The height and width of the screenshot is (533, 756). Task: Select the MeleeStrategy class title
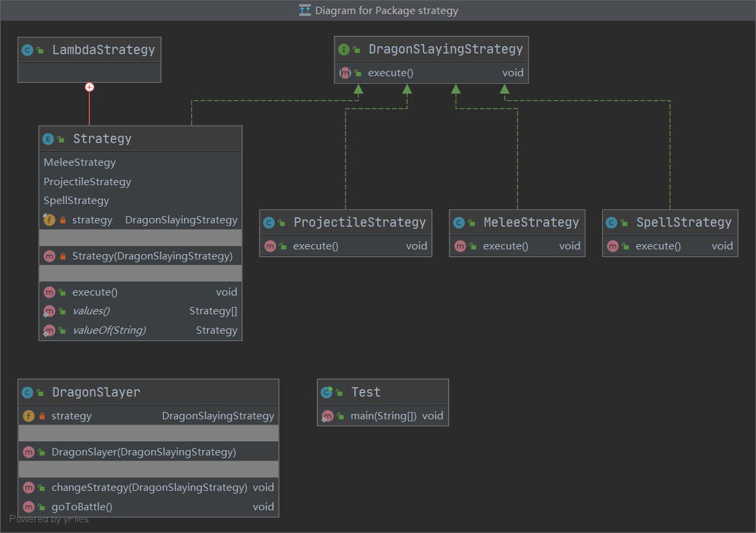point(531,222)
